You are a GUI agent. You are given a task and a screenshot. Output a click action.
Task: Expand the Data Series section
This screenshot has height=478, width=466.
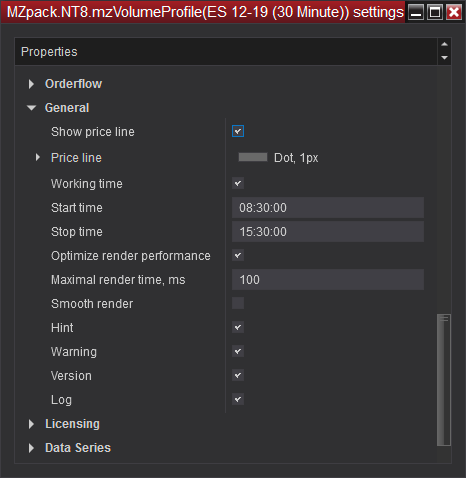pyautogui.click(x=31, y=448)
